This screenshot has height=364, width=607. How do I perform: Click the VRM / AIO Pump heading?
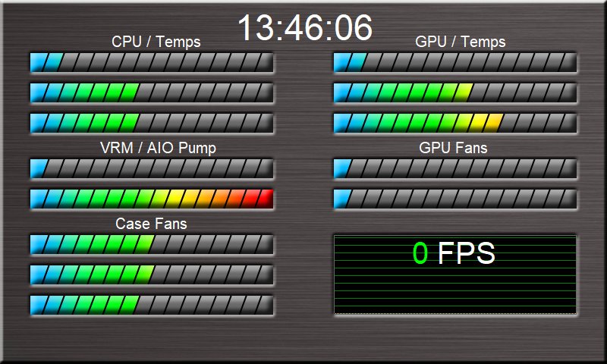[x=158, y=148]
